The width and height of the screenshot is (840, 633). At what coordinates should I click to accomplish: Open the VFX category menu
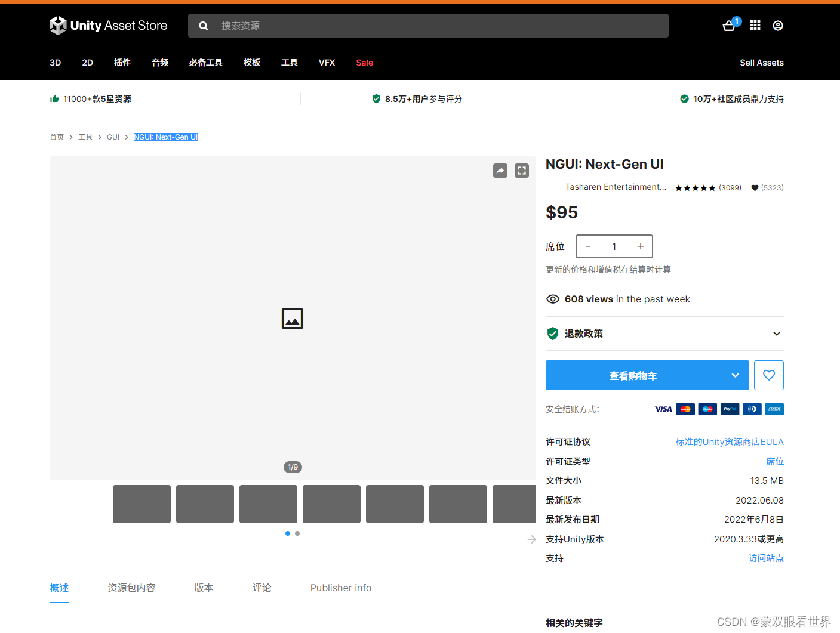point(327,63)
